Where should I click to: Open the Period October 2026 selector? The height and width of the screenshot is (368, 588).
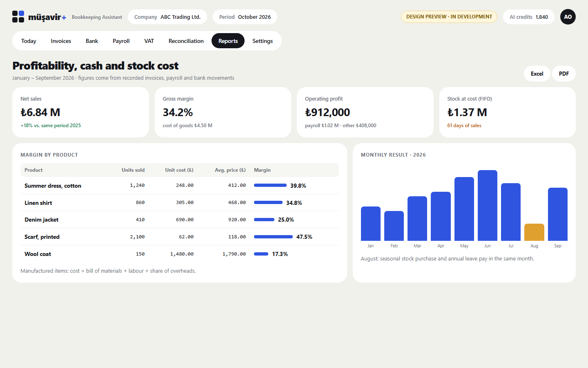[x=245, y=17]
